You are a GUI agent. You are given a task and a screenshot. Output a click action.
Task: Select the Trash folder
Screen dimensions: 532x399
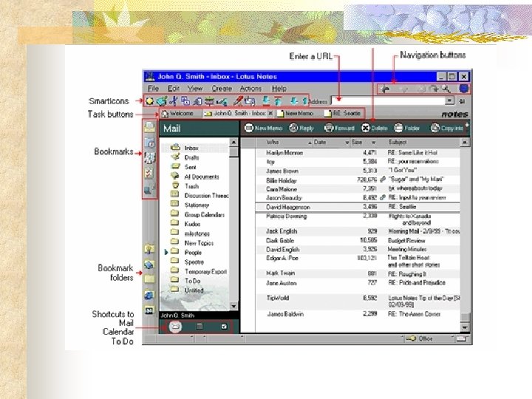coord(185,186)
